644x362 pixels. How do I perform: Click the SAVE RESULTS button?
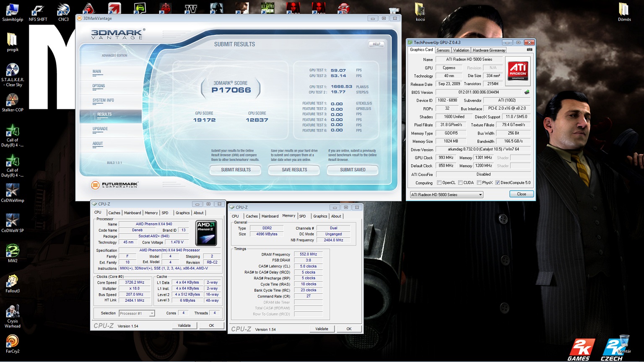[x=294, y=170]
